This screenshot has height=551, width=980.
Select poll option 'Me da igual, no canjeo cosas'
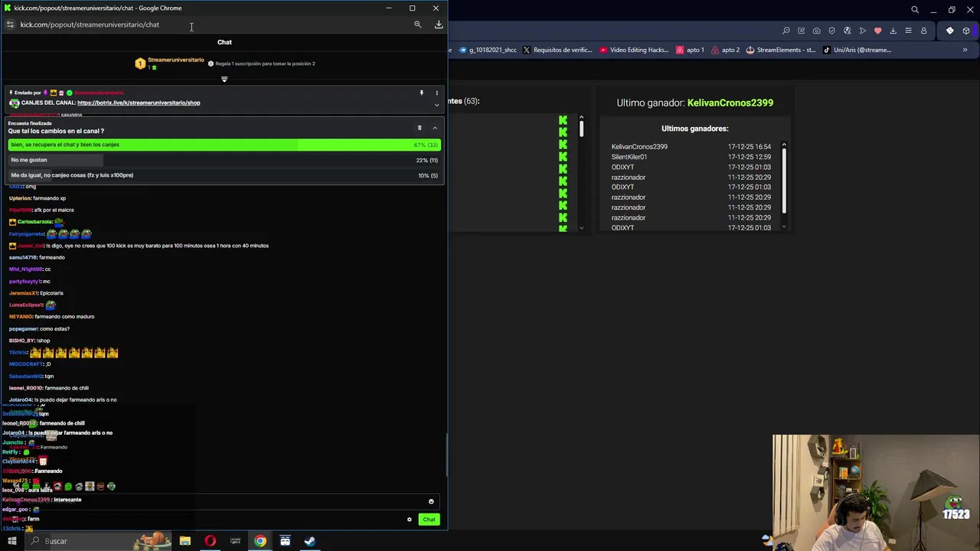(x=224, y=175)
